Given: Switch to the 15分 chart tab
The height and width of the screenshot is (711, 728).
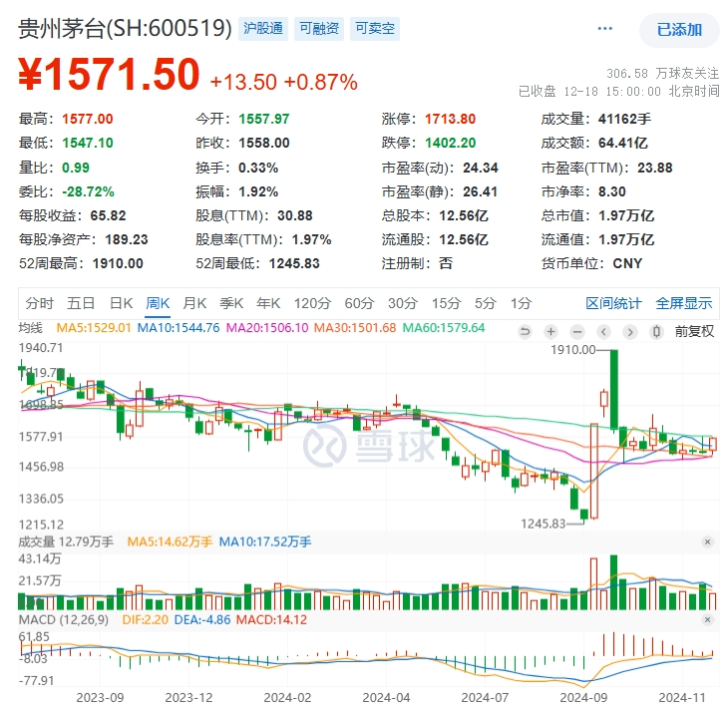Looking at the screenshot, I should click(x=446, y=303).
